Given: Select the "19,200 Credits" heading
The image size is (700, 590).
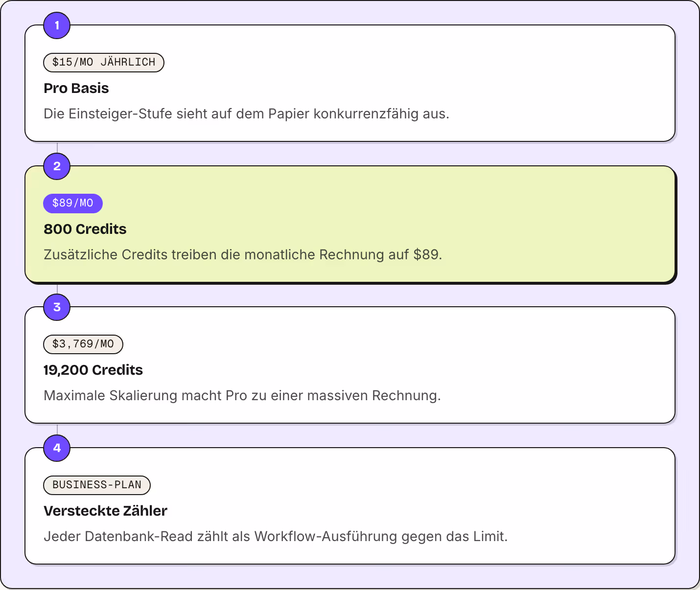Looking at the screenshot, I should click(x=93, y=370).
